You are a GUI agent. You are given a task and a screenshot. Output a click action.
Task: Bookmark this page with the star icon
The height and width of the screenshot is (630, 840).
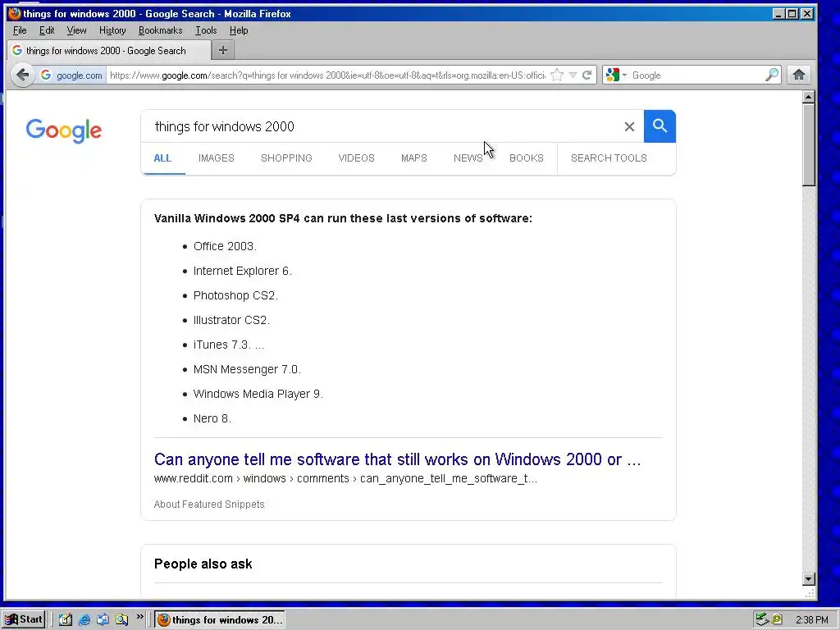point(557,75)
